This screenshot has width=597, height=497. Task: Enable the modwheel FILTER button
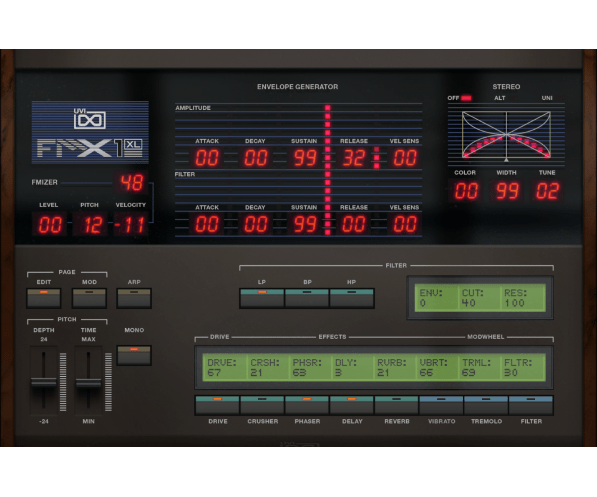pyautogui.click(x=531, y=405)
